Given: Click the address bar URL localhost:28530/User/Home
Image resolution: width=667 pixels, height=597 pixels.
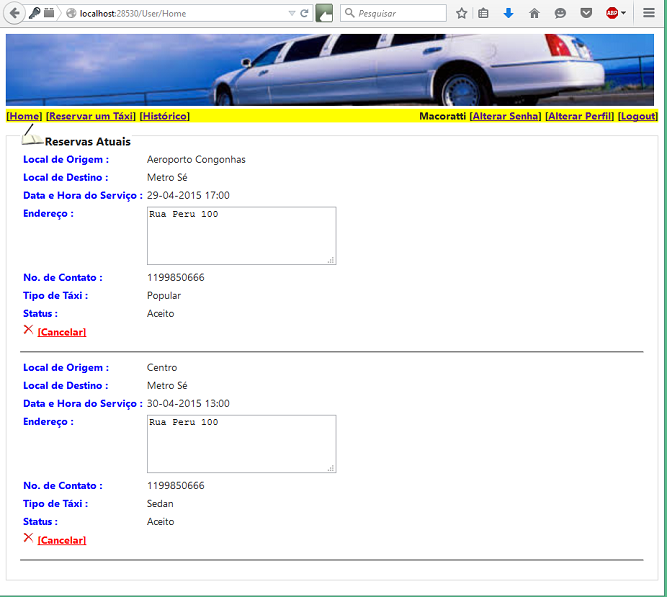Looking at the screenshot, I should click(x=133, y=14).
